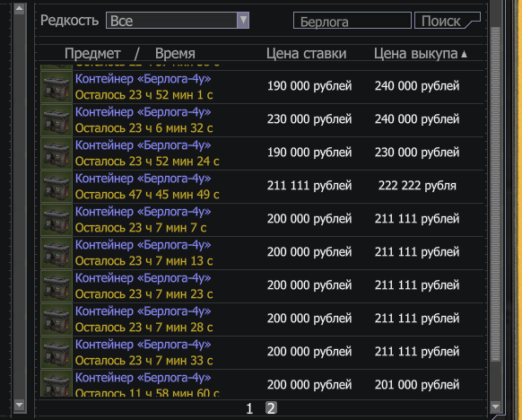Viewport: 522px width, 420px height.
Task: Click container icon for lot ending 23 ч 6 мин 32 с
Action: (57, 120)
